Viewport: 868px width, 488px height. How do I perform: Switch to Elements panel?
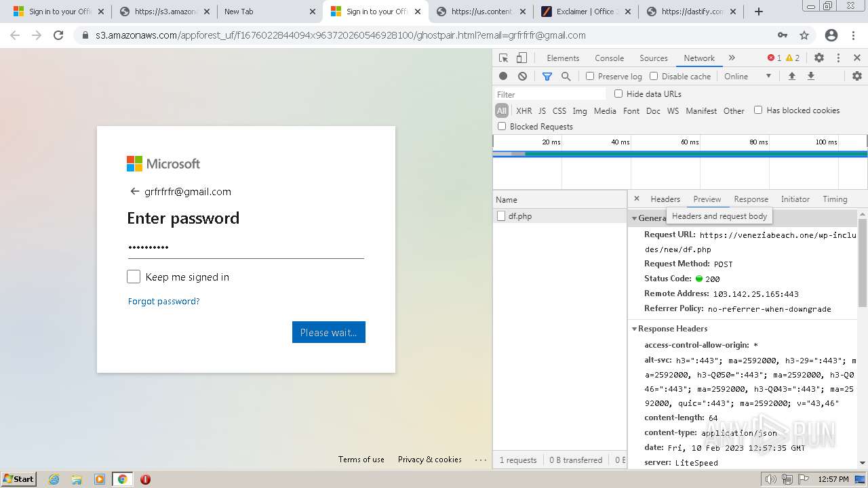tap(563, 58)
